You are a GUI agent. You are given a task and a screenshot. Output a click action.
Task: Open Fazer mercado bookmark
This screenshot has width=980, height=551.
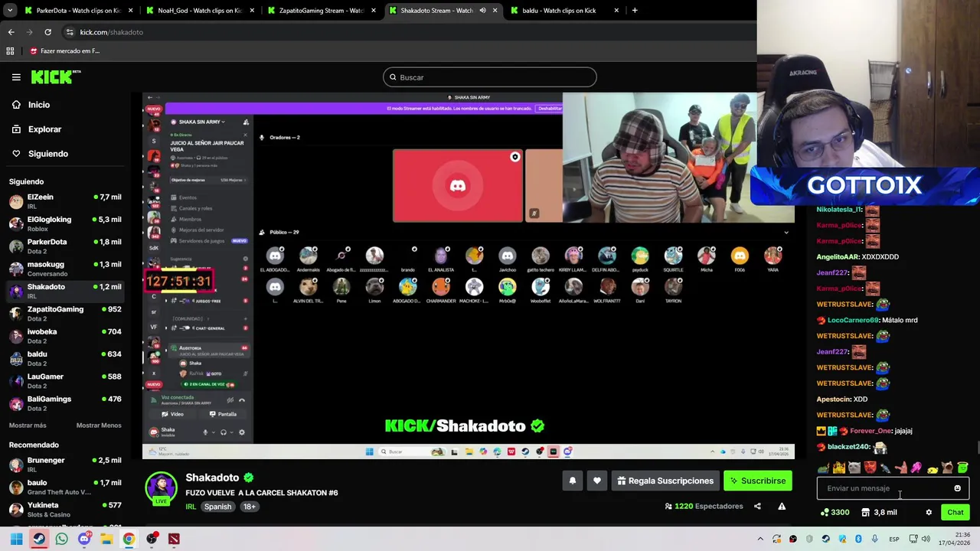point(65,51)
